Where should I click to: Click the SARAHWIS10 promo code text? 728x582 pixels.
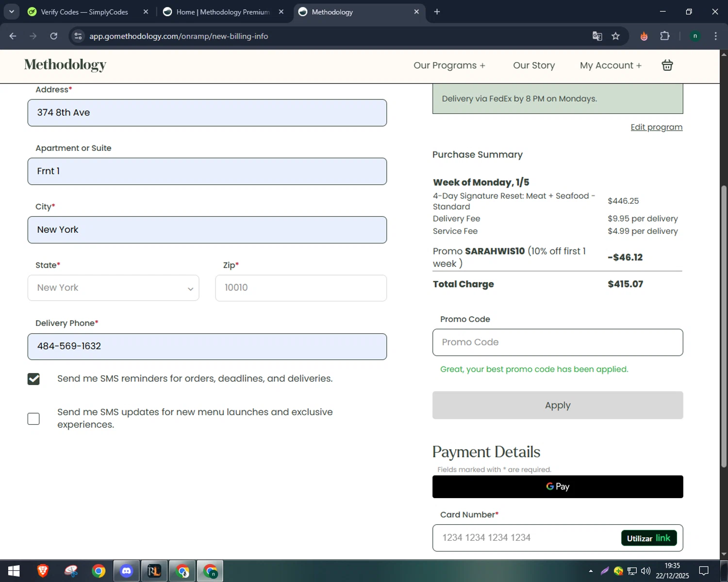495,251
